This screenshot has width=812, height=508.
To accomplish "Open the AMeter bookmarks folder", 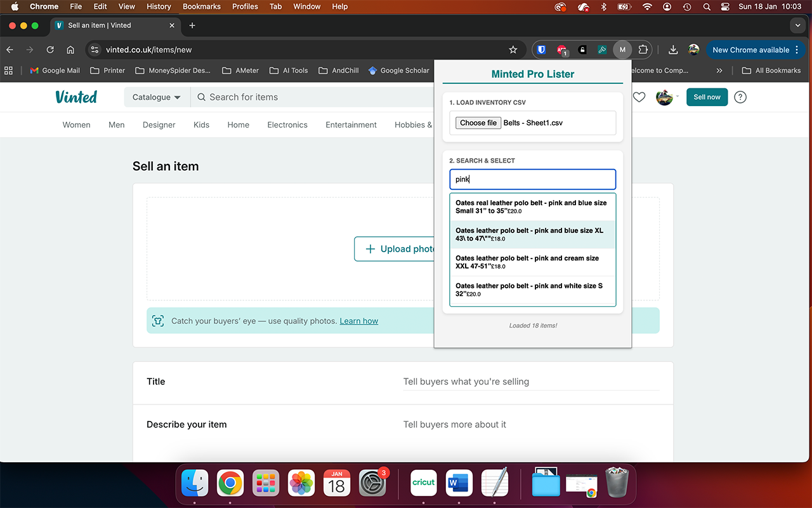I will tap(240, 70).
